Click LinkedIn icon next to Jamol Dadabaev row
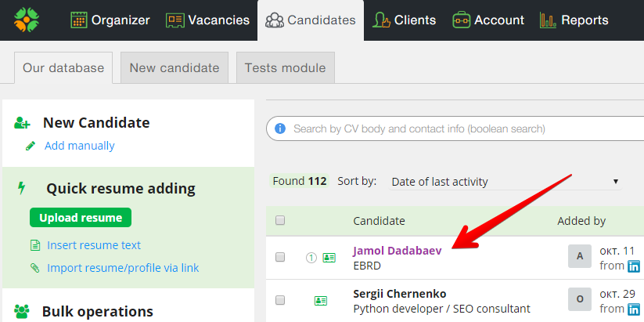Image resolution: width=644 pixels, height=322 pixels. coord(634,266)
